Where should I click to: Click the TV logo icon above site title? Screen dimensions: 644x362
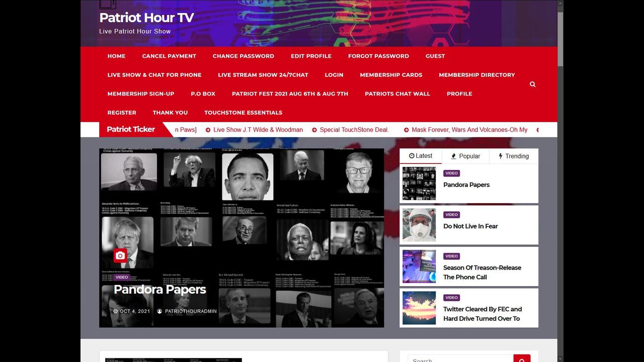click(108, 5)
